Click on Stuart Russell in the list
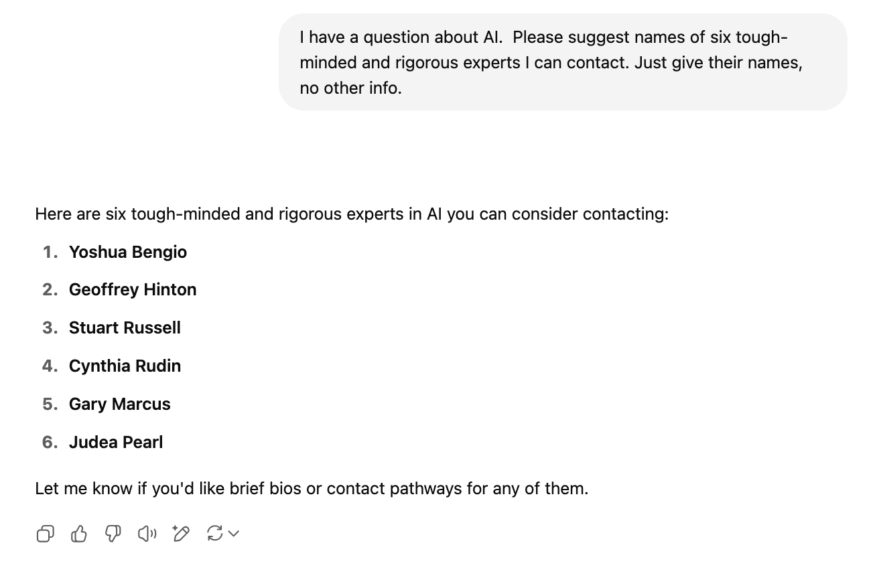Image resolution: width=871 pixels, height=588 pixels. tap(125, 327)
